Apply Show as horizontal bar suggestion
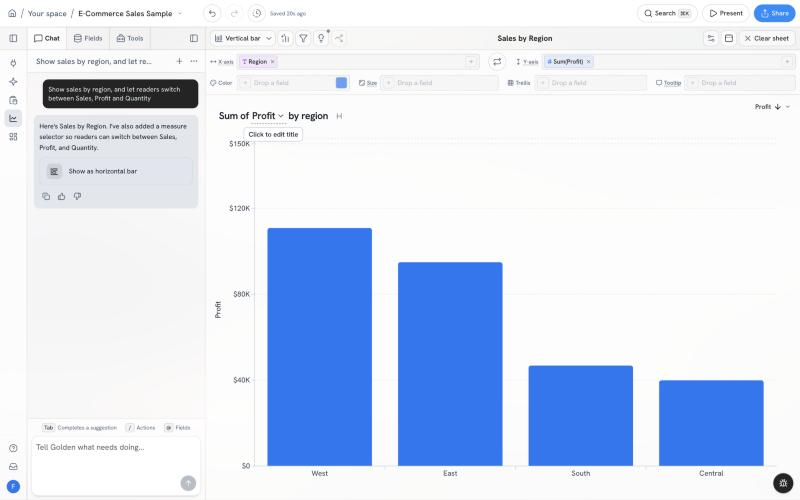 116,171
